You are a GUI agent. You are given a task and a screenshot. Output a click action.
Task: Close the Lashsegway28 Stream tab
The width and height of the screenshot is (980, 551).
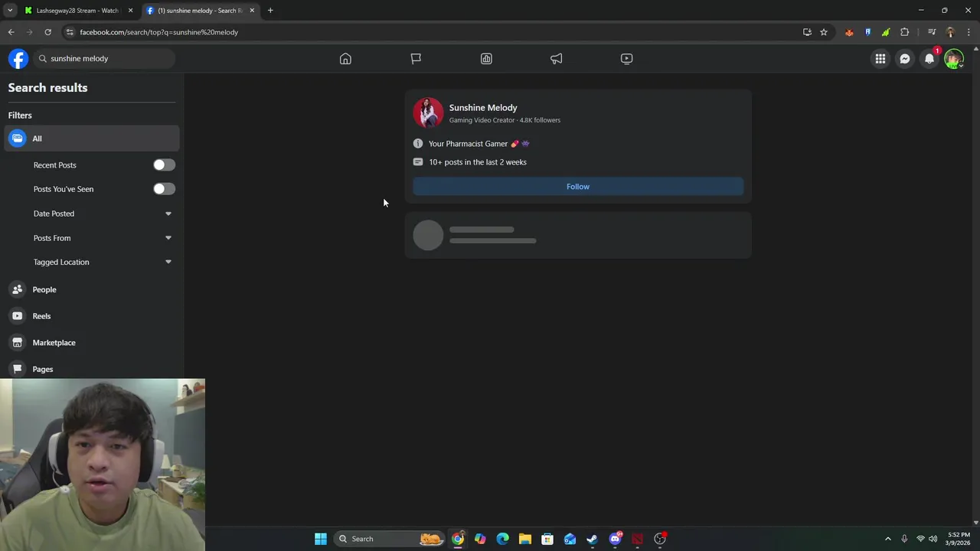click(130, 11)
